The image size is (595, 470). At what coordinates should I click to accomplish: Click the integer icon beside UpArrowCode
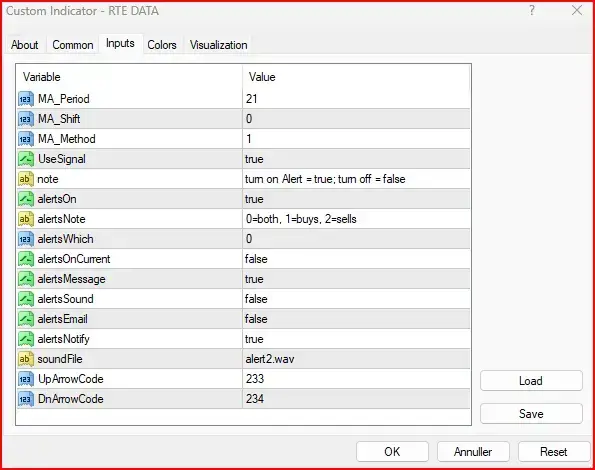26,379
